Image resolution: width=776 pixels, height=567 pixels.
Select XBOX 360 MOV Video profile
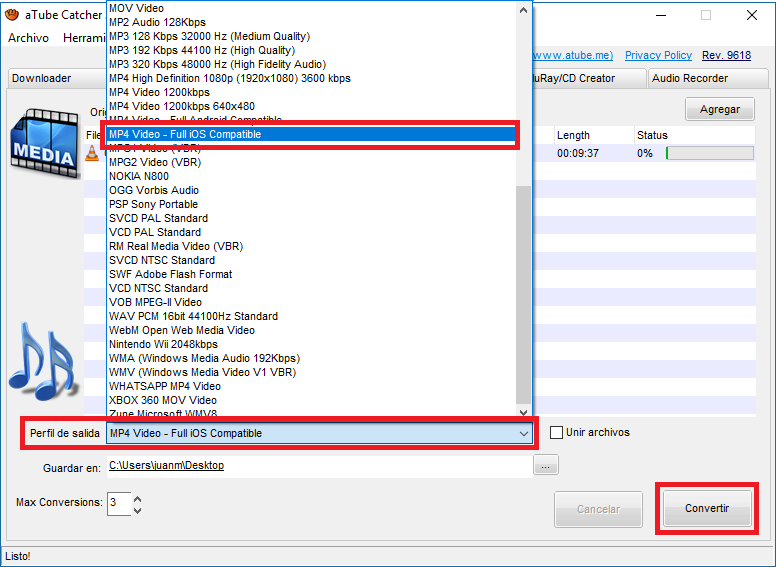point(311,400)
